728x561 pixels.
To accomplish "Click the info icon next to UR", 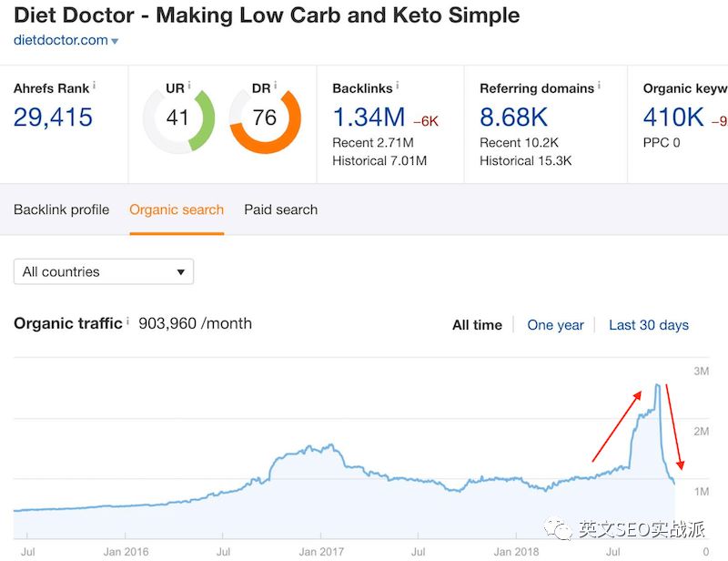I will tap(189, 85).
